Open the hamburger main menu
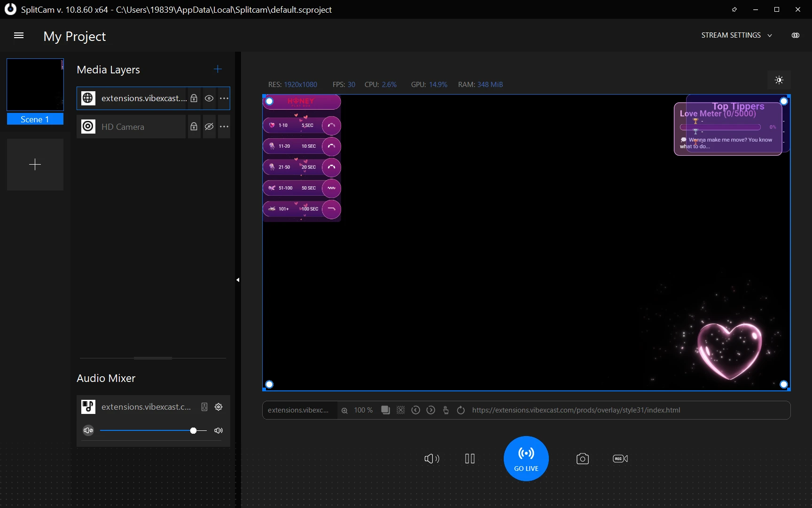 click(x=19, y=36)
